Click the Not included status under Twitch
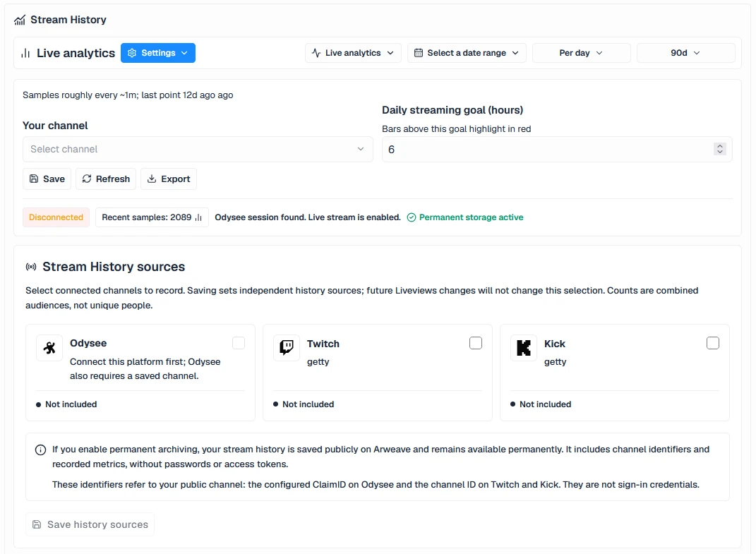This screenshot has height=554, width=756. click(x=308, y=404)
